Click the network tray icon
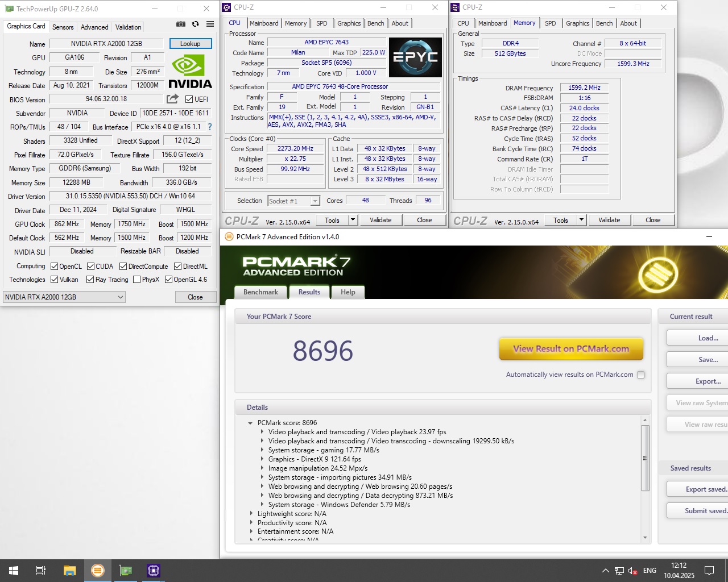The width and height of the screenshot is (728, 582). pyautogui.click(x=619, y=571)
